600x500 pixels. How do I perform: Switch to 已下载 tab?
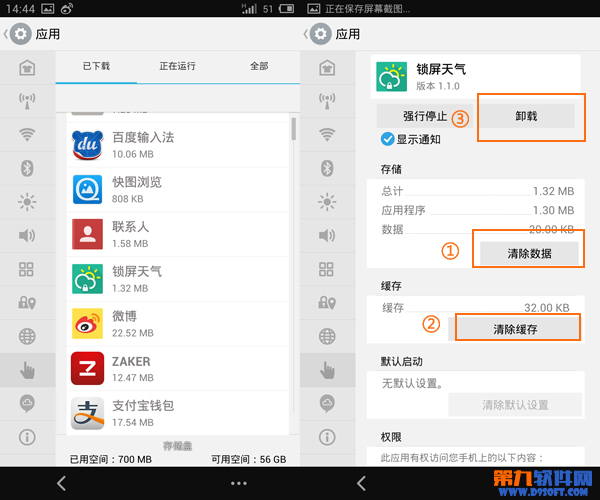pyautogui.click(x=96, y=67)
